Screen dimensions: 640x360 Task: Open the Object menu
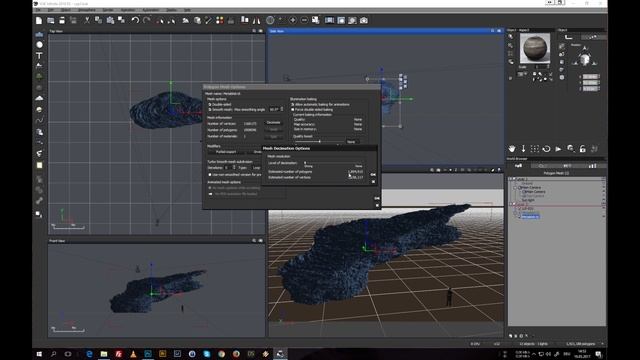66,10
